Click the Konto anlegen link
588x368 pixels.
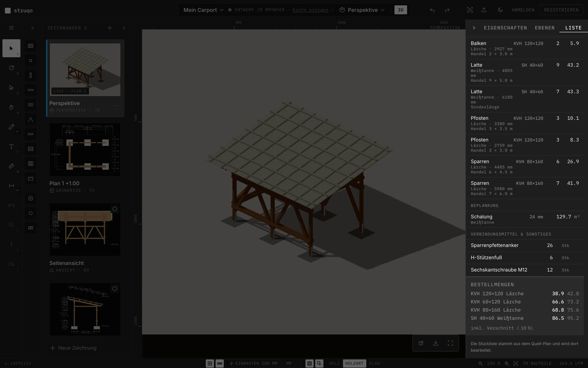pos(310,10)
